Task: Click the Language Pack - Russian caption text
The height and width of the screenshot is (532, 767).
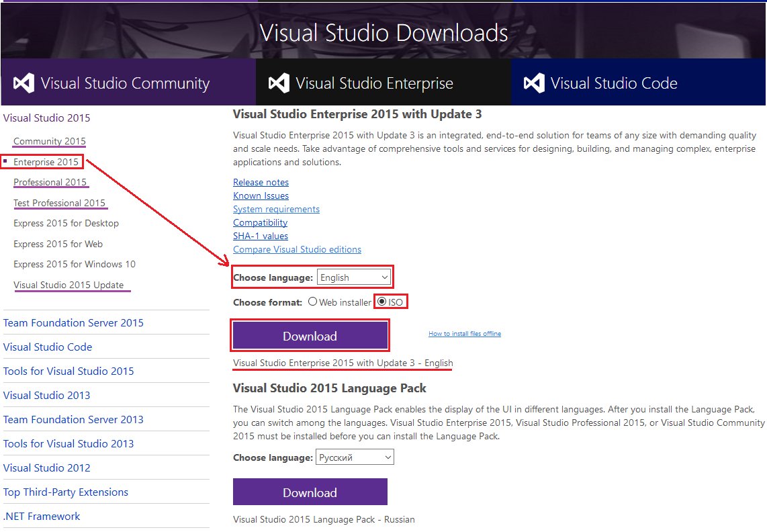Action: (x=324, y=519)
